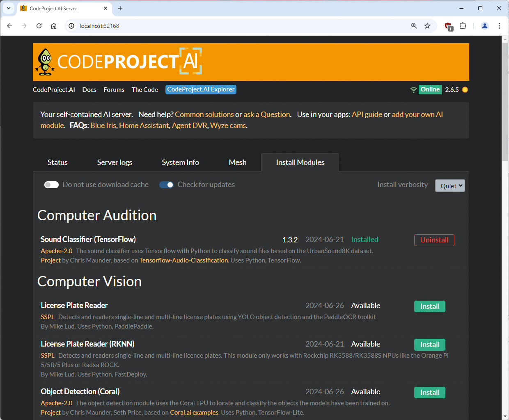Click the wifi online status icon
509x420 pixels.
[413, 90]
